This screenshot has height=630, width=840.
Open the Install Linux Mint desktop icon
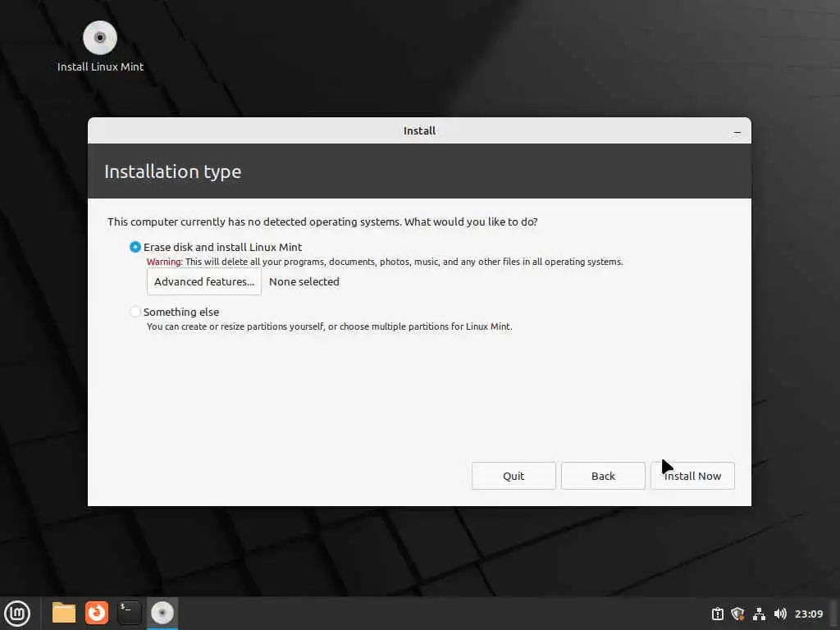click(100, 47)
